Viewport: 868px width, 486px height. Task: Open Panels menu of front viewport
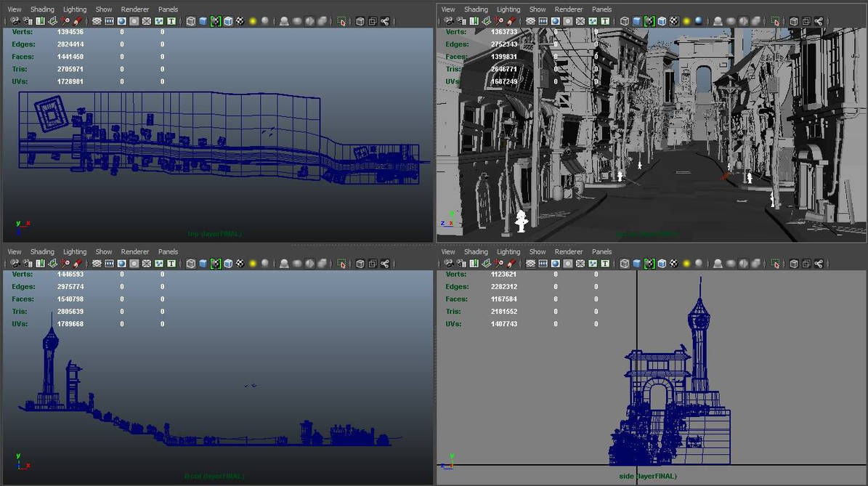(x=169, y=252)
